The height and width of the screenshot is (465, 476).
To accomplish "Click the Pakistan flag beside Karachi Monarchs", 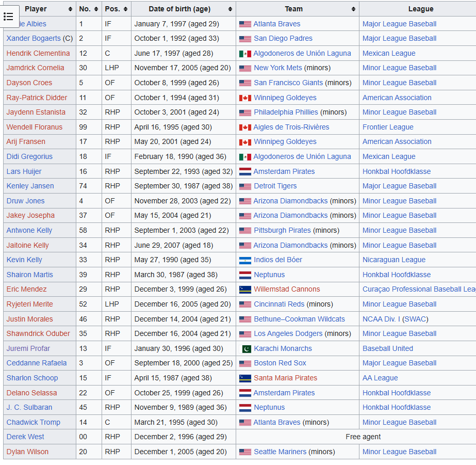I will pos(245,349).
